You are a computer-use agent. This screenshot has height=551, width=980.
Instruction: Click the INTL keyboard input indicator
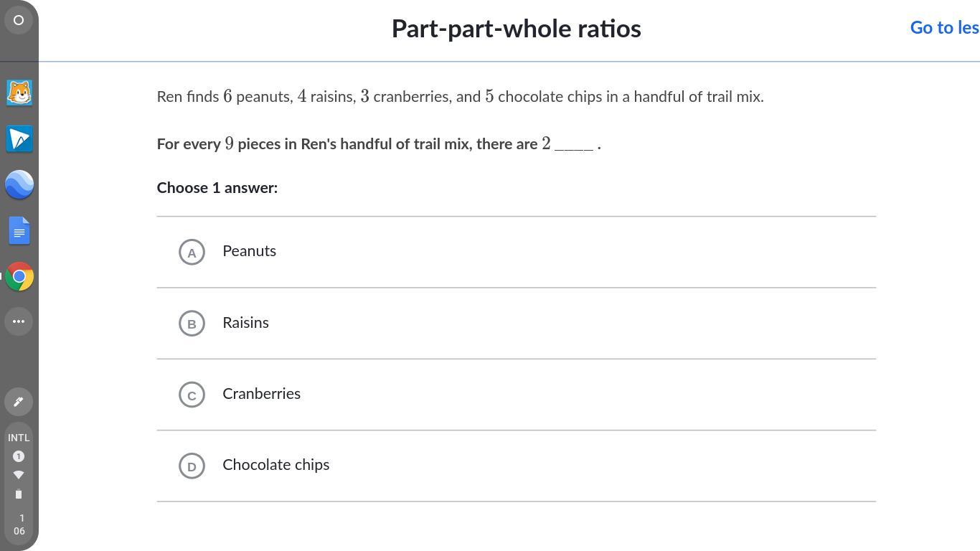[19, 438]
